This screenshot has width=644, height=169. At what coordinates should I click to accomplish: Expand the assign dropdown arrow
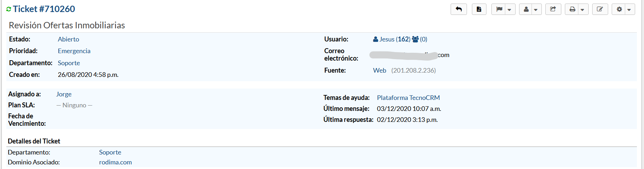[536, 10]
